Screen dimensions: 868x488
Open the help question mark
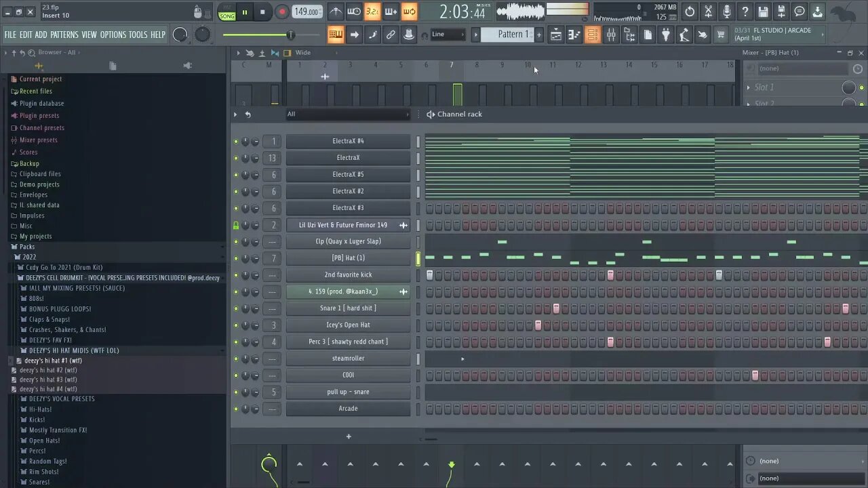pos(745,12)
